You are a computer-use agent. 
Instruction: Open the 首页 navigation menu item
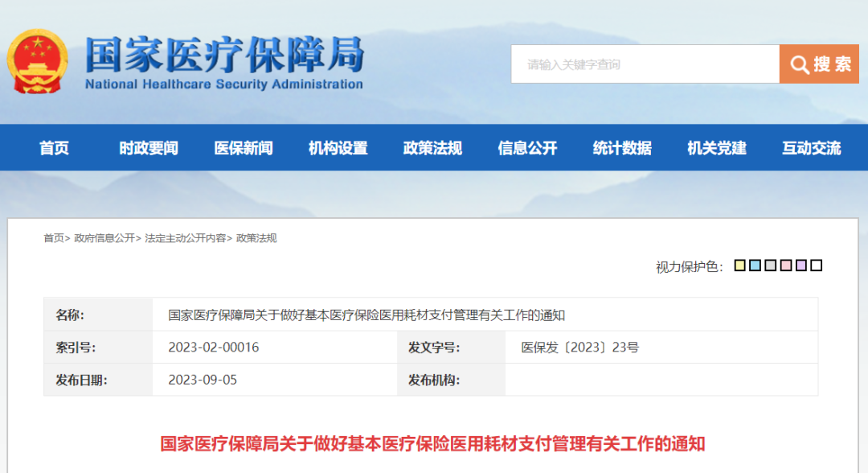coord(54,147)
